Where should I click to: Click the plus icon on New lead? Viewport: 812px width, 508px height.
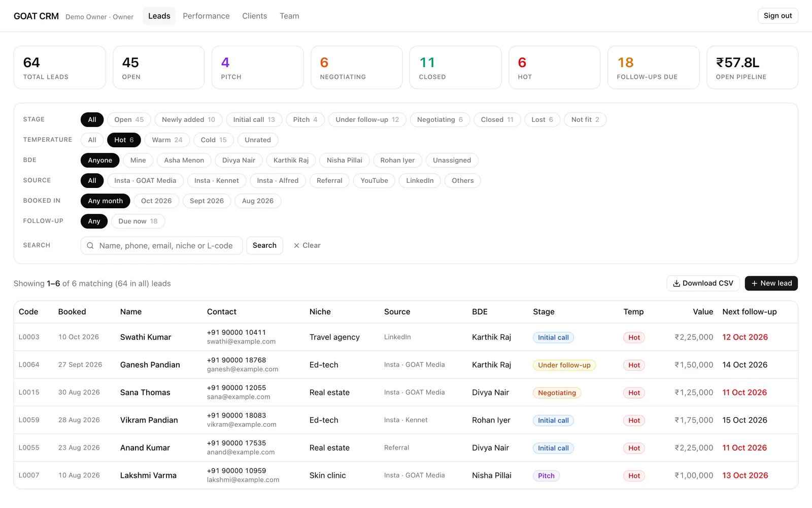[x=754, y=283]
